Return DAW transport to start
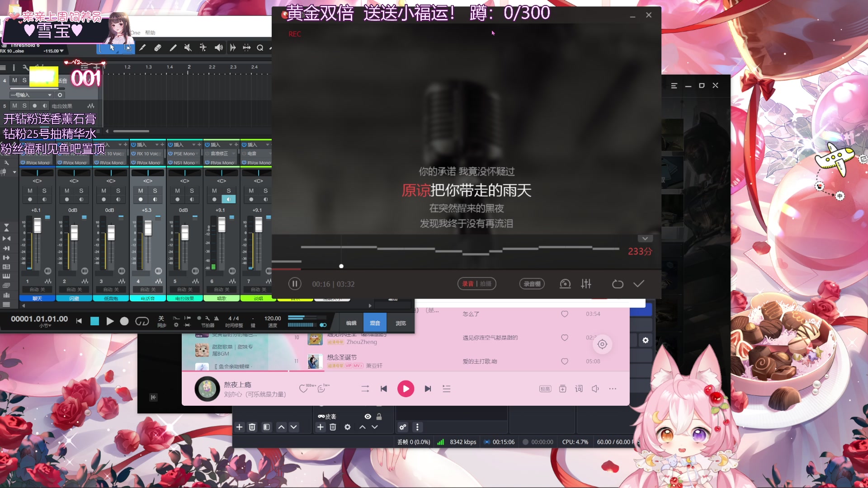This screenshot has width=868, height=488. coord(79,321)
